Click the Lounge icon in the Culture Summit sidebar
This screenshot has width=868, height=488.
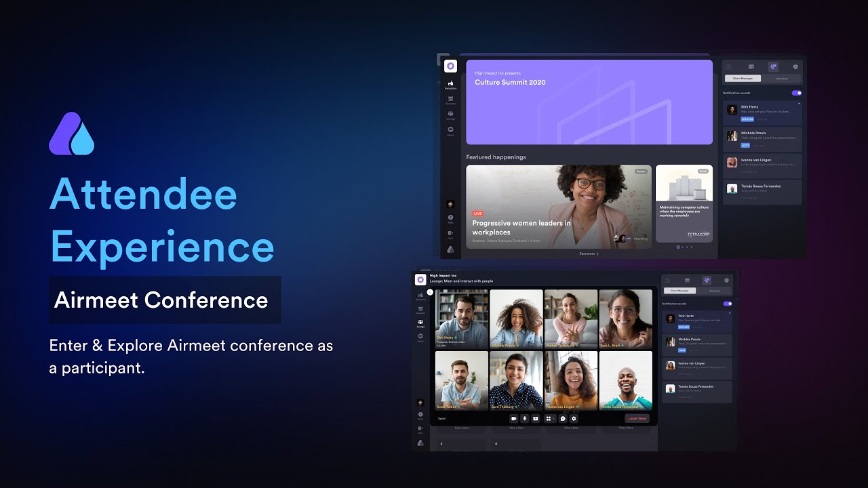[x=450, y=115]
